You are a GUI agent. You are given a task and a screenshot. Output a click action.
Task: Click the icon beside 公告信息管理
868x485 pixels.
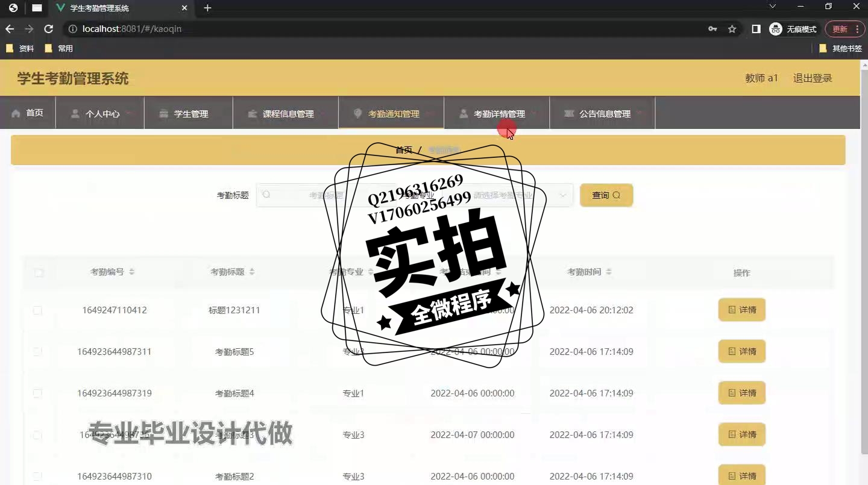(x=568, y=113)
